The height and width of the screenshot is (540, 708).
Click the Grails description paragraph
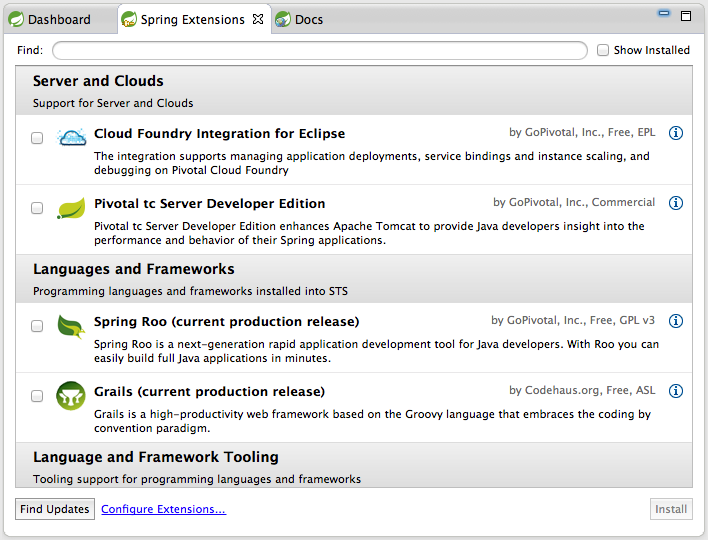[373, 421]
